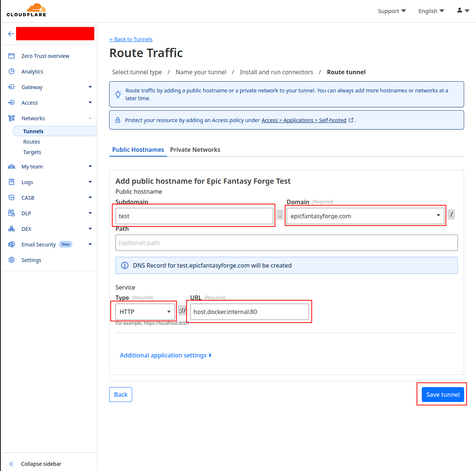Expand the DEX menu arrow
The height and width of the screenshot is (471, 476).
pyautogui.click(x=90, y=229)
